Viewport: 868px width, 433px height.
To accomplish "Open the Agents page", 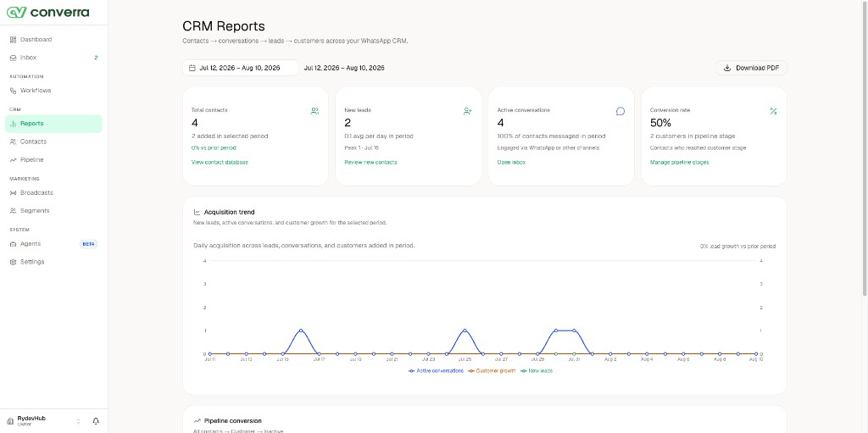I will click(x=53, y=244).
